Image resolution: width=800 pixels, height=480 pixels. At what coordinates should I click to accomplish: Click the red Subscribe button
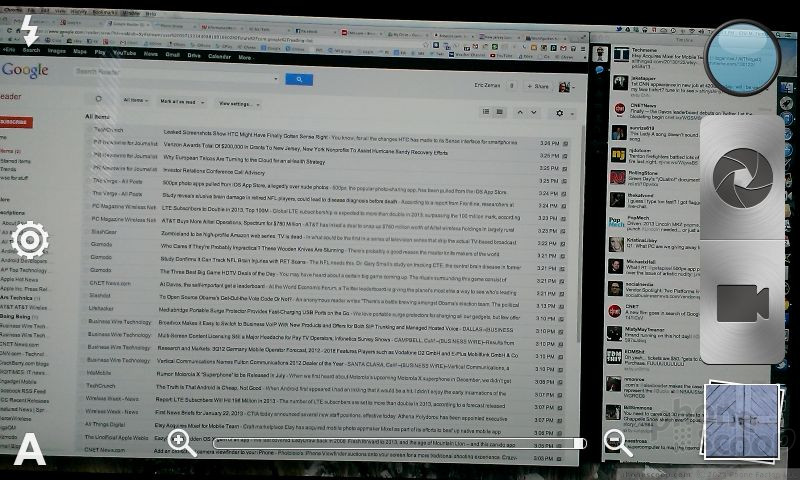15,122
